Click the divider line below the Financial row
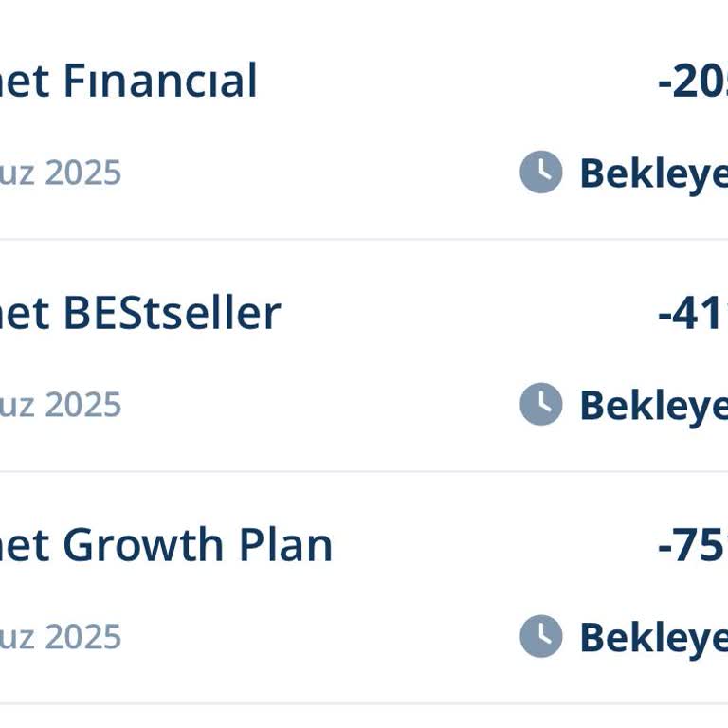Viewport: 728px width, 728px height. pos(364,240)
